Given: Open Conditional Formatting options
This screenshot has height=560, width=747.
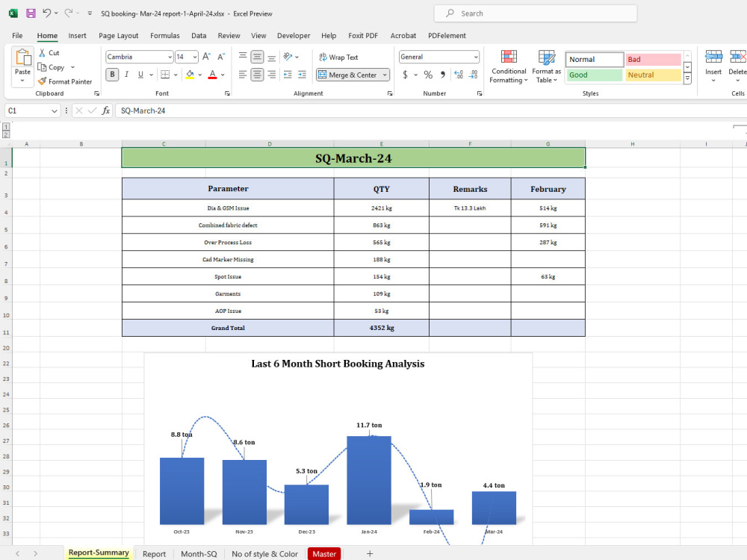Looking at the screenshot, I should (509, 66).
